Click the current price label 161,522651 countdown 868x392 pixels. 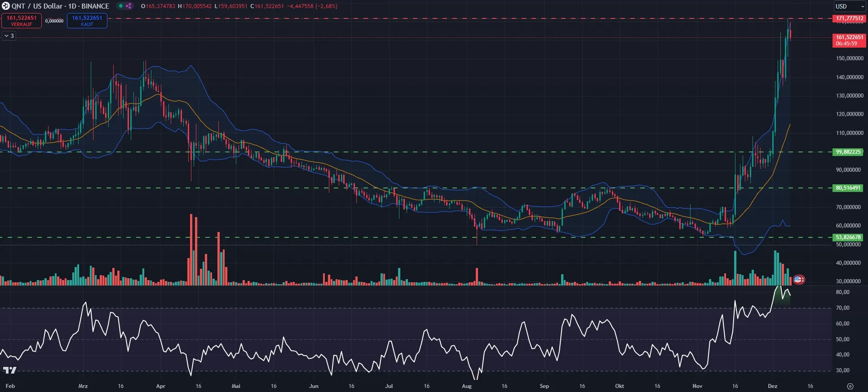(x=849, y=40)
